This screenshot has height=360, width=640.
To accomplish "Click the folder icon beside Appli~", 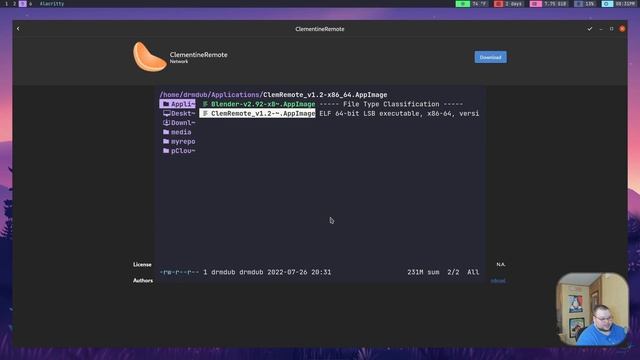I will pos(166,104).
